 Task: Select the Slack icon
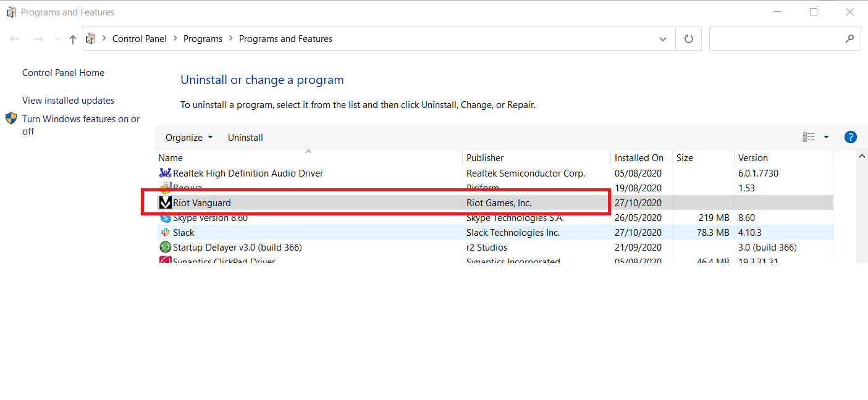click(165, 232)
